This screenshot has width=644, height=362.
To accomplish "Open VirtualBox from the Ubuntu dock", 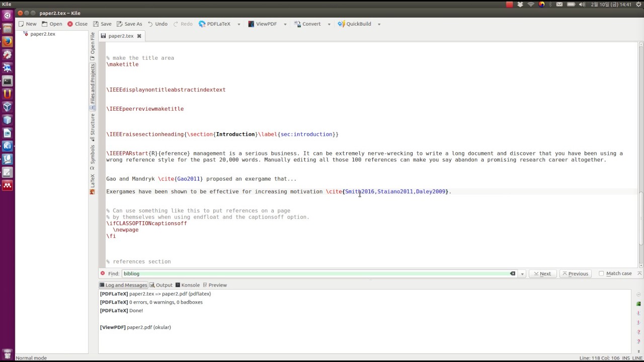I will (x=8, y=107).
